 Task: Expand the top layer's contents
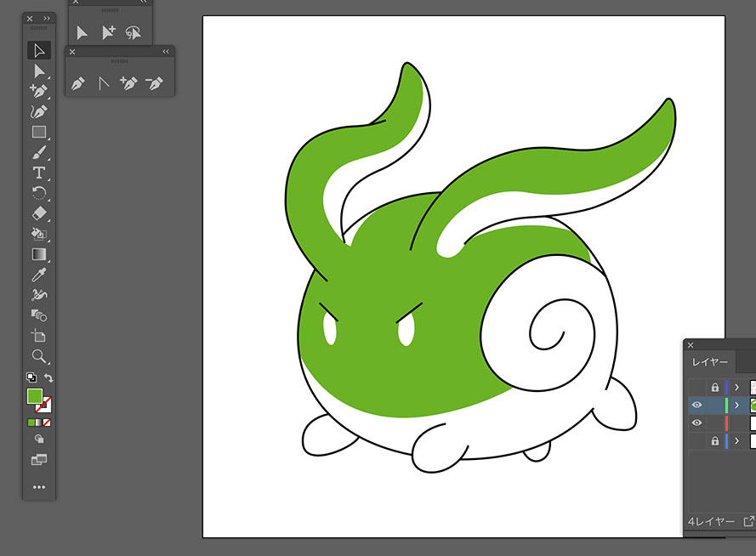(736, 388)
